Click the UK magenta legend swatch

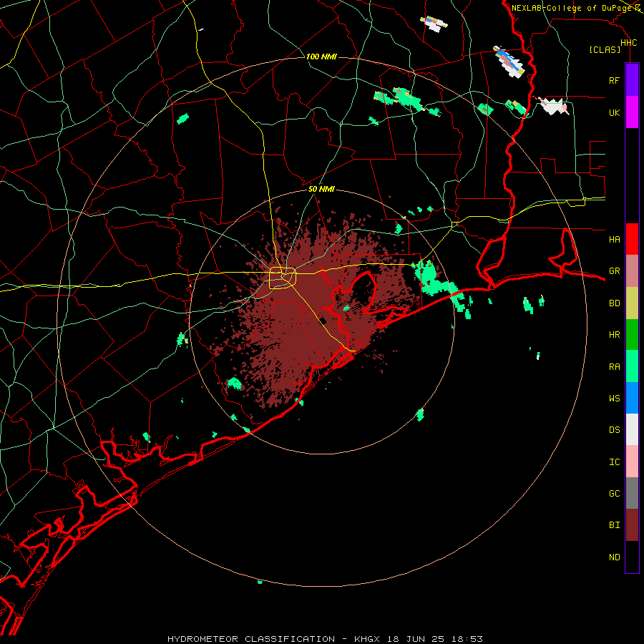click(x=632, y=112)
